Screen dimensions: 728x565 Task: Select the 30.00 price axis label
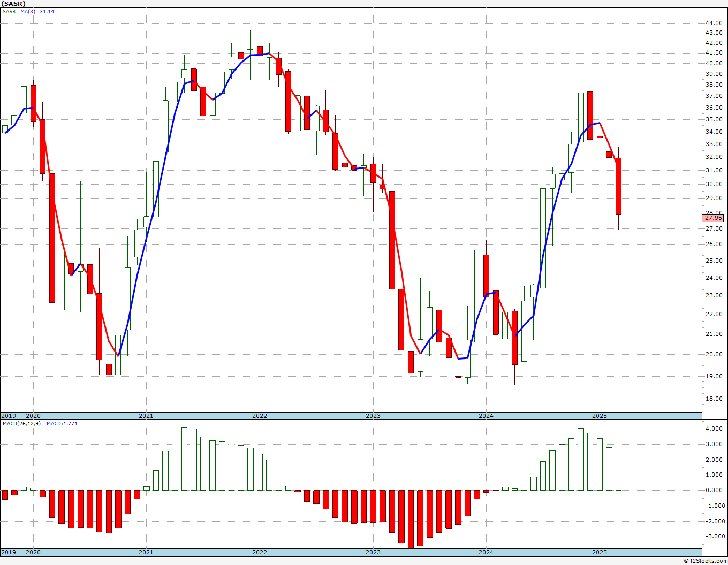coord(715,184)
